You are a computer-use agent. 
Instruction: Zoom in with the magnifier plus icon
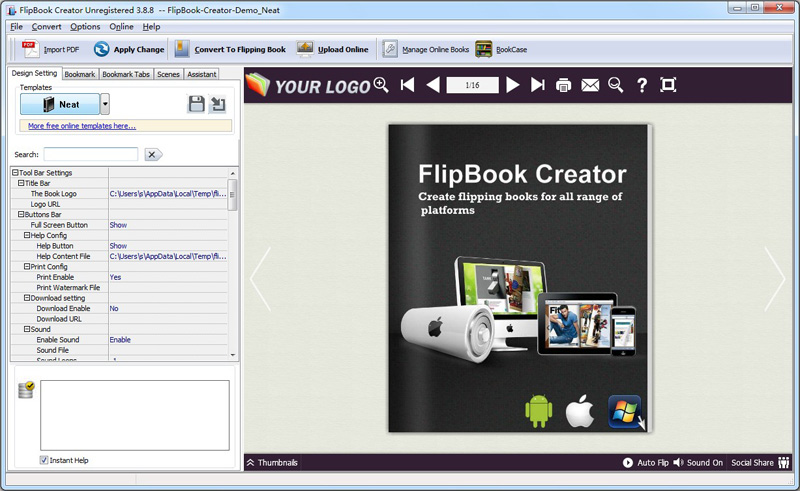[x=381, y=85]
